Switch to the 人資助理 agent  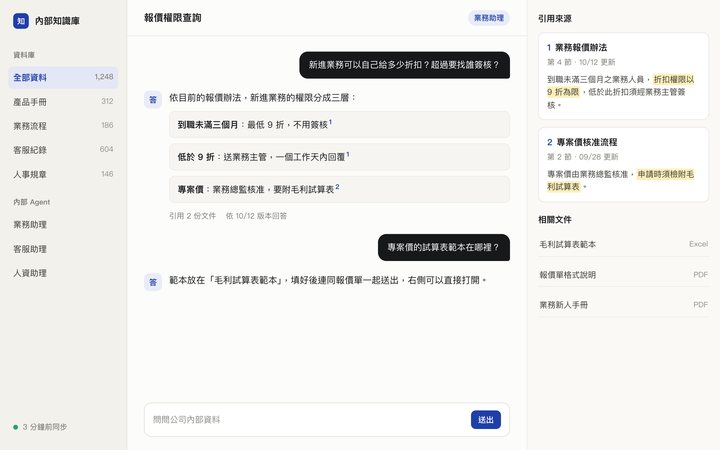(x=63, y=273)
